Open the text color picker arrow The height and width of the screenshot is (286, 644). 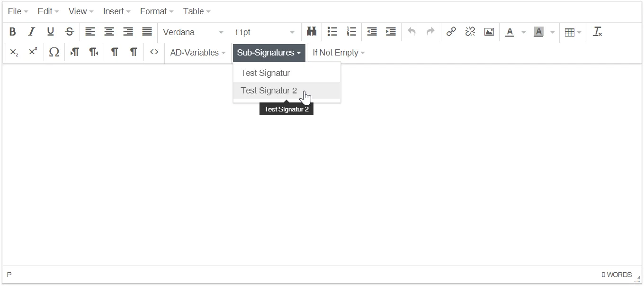[524, 32]
